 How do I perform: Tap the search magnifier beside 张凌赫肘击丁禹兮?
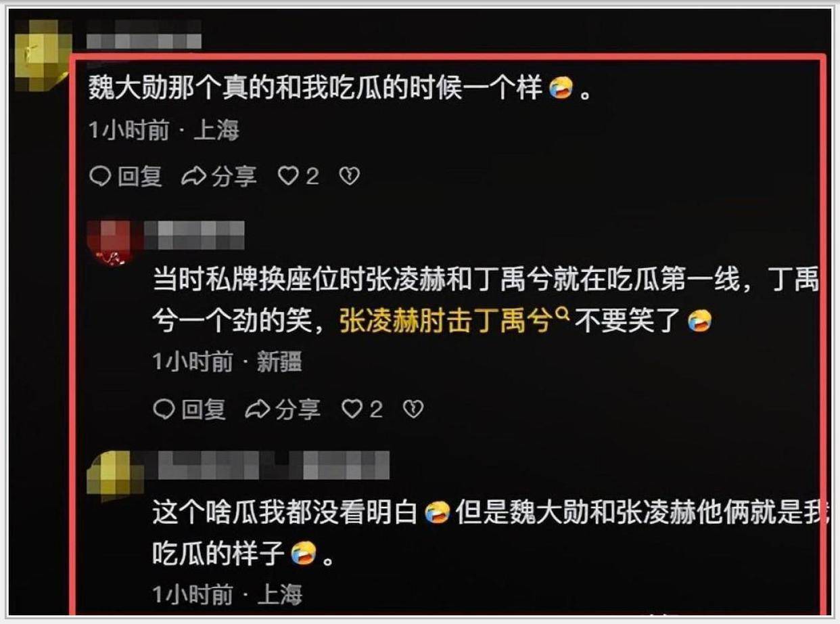coord(561,315)
